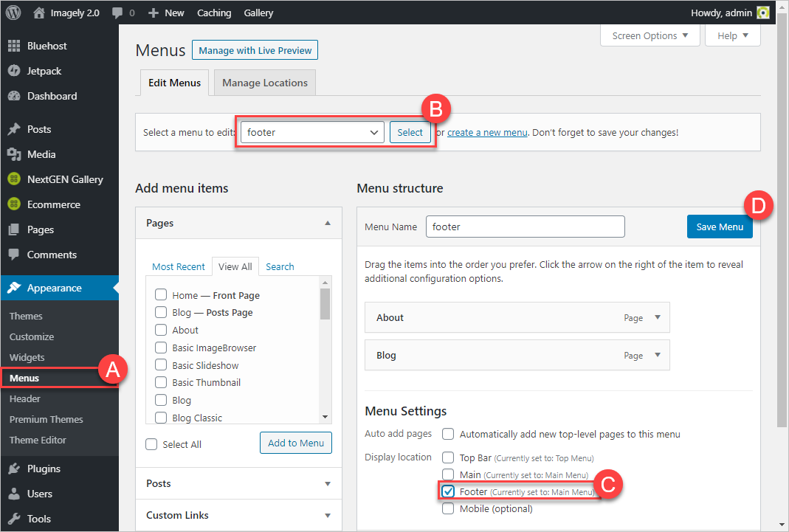Viewport: 789px width, 532px height.
Task: Enable the Select All checkbox
Action: tap(151, 444)
